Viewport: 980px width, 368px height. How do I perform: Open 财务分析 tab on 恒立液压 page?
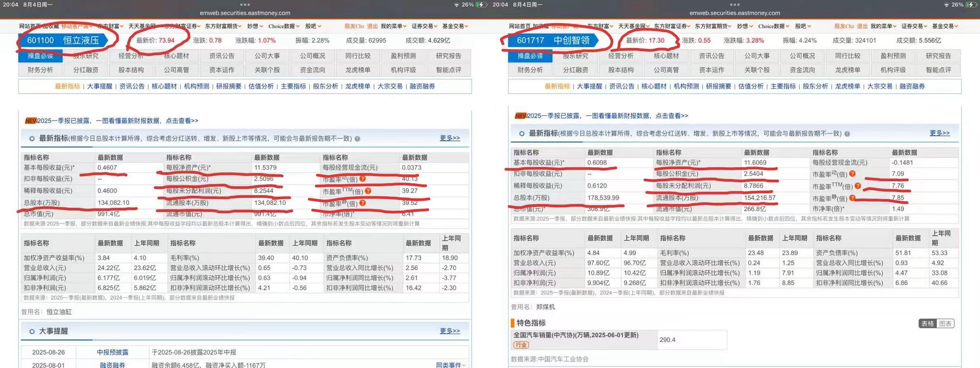(x=40, y=70)
